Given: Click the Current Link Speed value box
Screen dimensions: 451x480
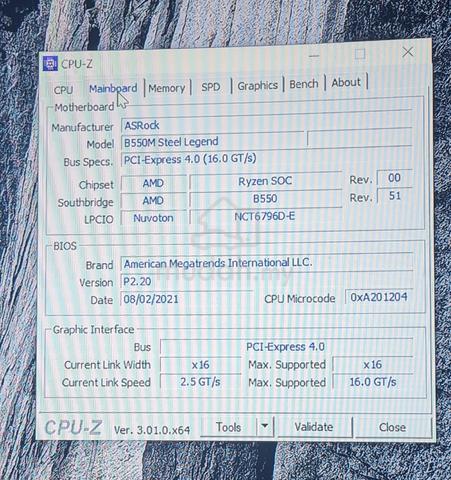Looking at the screenshot, I should tap(200, 382).
